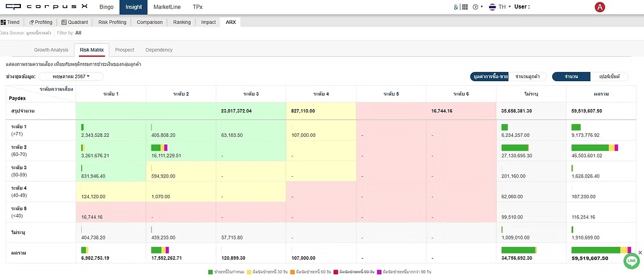Expand the help question-mark dropdown
644x276 pixels.
477,7
